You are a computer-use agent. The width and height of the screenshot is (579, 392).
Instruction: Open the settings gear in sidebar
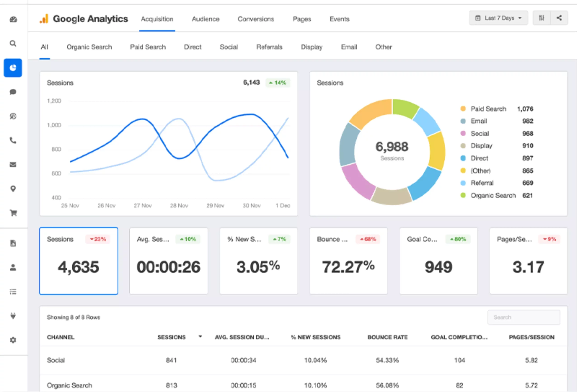(x=13, y=340)
